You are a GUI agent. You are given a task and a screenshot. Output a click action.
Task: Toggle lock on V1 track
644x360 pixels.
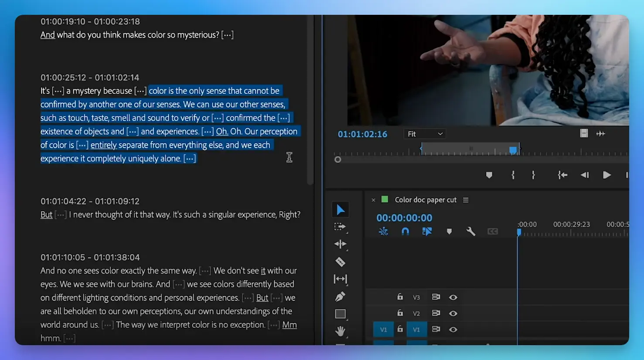click(400, 329)
